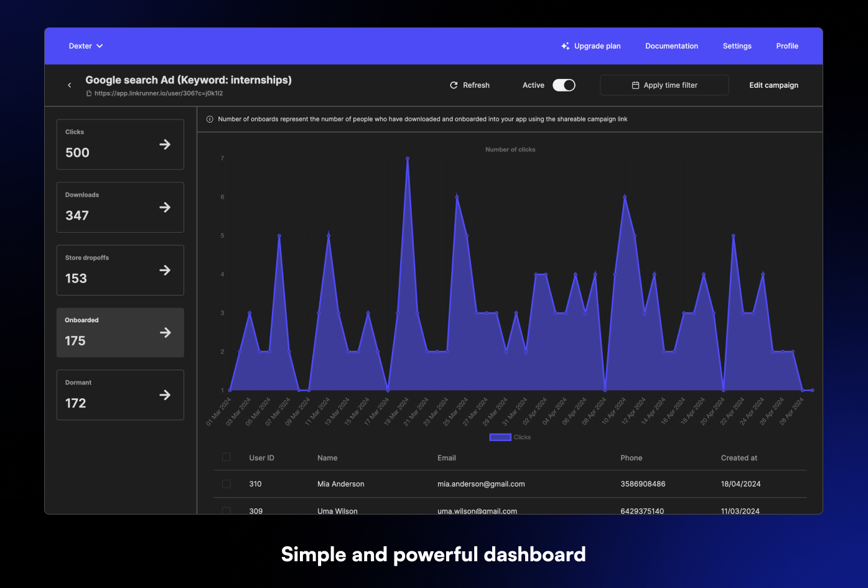Select the checkbox for Mia Anderson's row

click(x=226, y=483)
